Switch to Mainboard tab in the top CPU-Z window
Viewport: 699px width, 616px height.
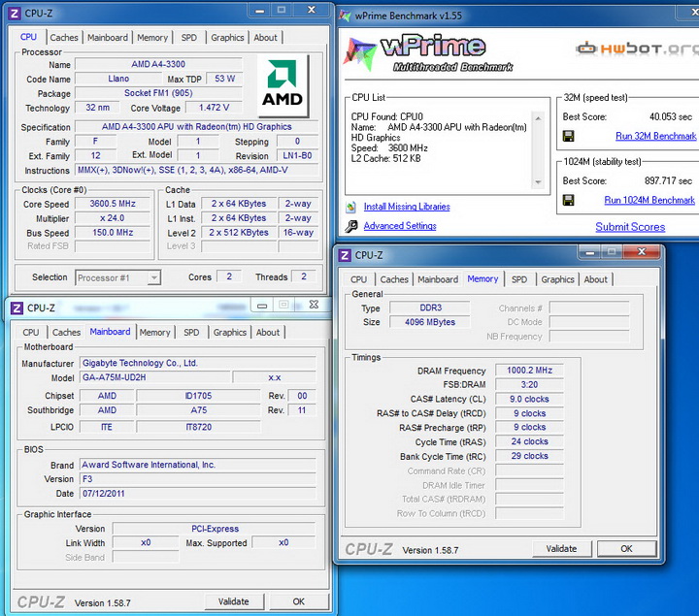pos(108,38)
